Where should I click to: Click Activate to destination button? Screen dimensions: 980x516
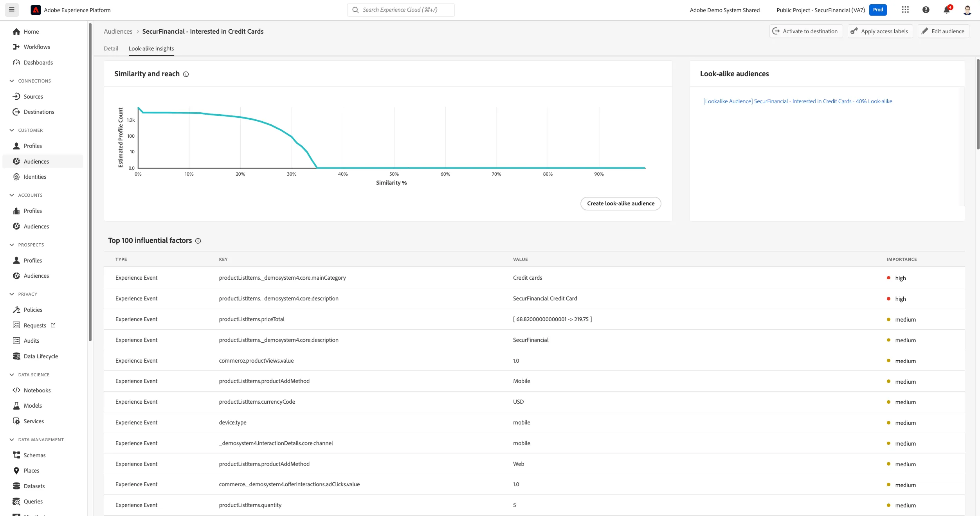pos(806,31)
